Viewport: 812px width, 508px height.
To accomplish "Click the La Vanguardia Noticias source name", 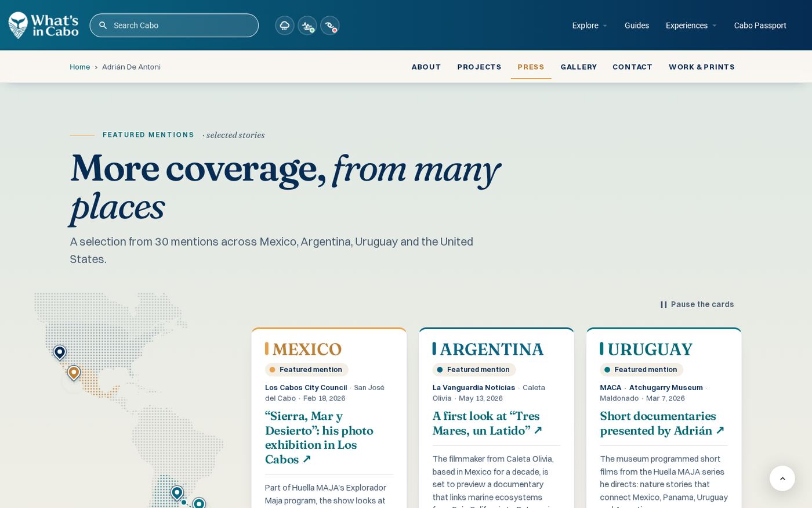I will point(474,387).
